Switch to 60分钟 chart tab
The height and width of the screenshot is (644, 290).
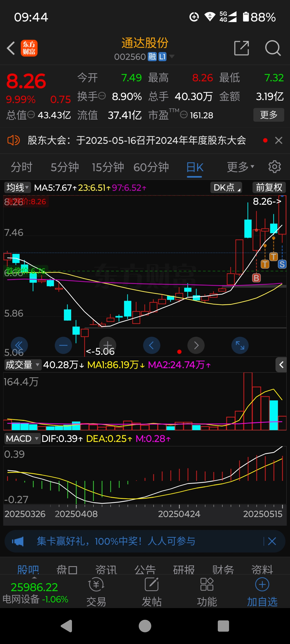pyautogui.click(x=151, y=167)
